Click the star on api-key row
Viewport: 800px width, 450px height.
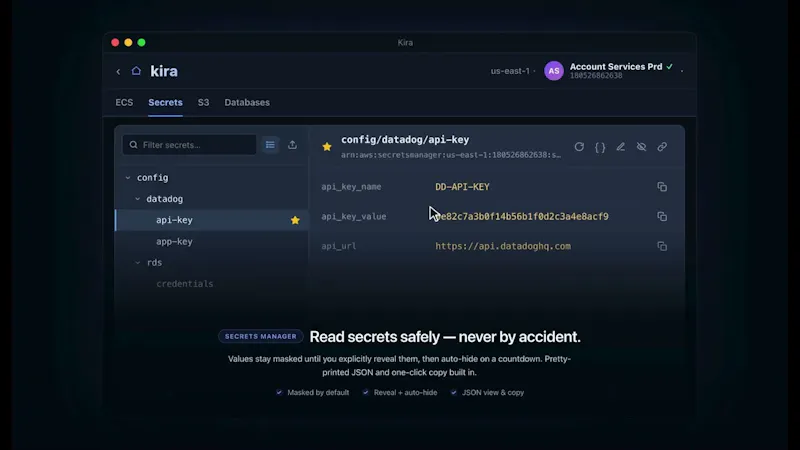(295, 220)
